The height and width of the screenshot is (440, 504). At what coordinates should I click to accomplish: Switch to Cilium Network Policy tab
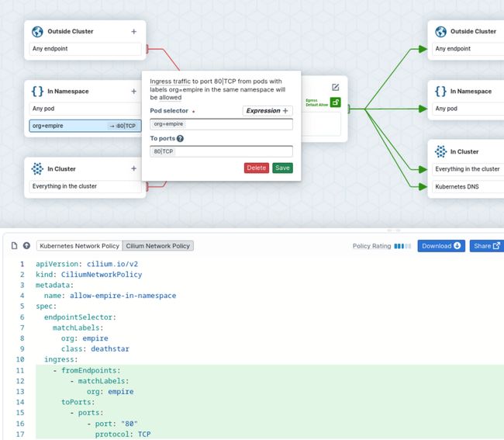click(158, 246)
